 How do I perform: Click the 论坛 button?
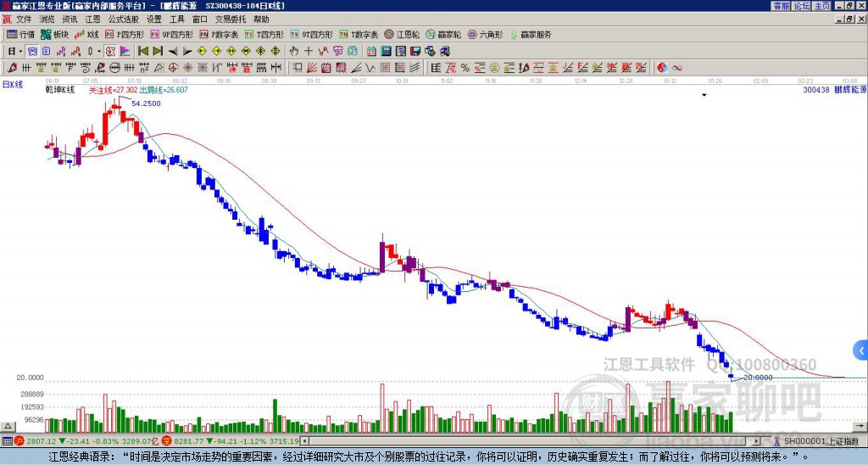[801, 6]
